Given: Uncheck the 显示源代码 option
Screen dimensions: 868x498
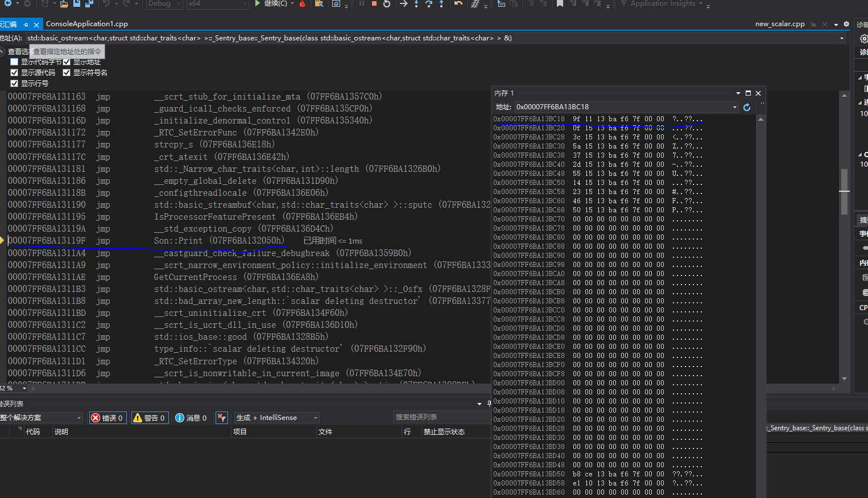Looking at the screenshot, I should click(x=14, y=73).
